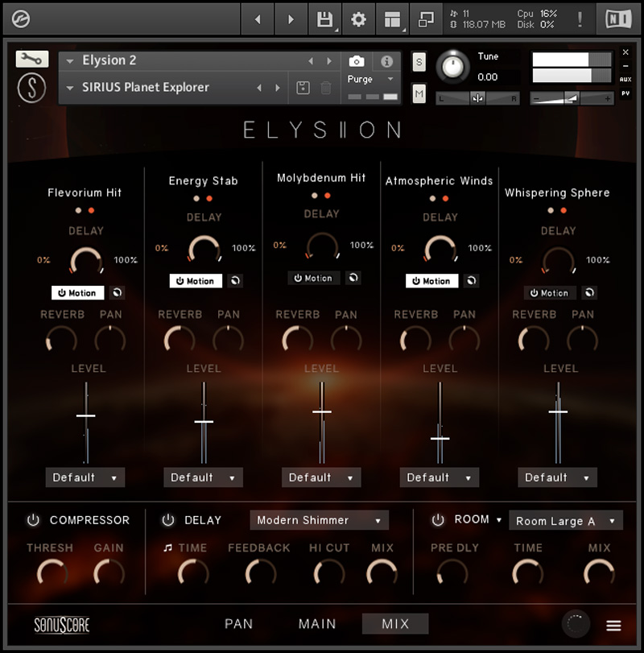This screenshot has height=653, width=644.
Task: Click the Atmospheric Winds level fader handle
Action: pyautogui.click(x=440, y=439)
